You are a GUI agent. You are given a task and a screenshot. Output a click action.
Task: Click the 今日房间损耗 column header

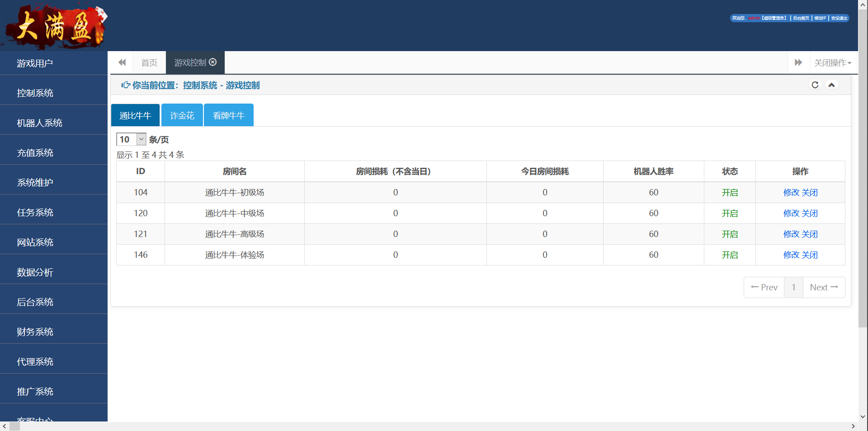pos(545,171)
